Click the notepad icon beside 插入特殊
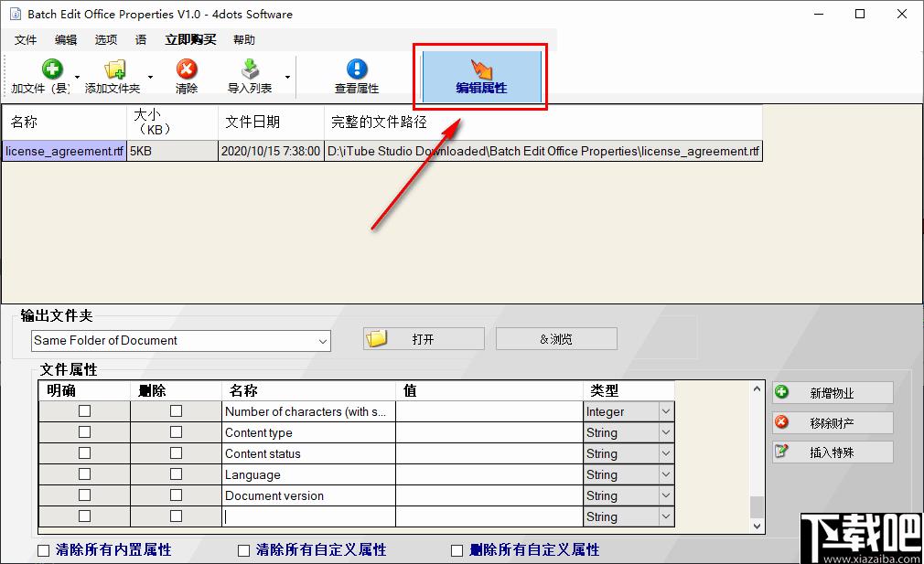Viewport: 924px width, 564px height. pyautogui.click(x=782, y=451)
